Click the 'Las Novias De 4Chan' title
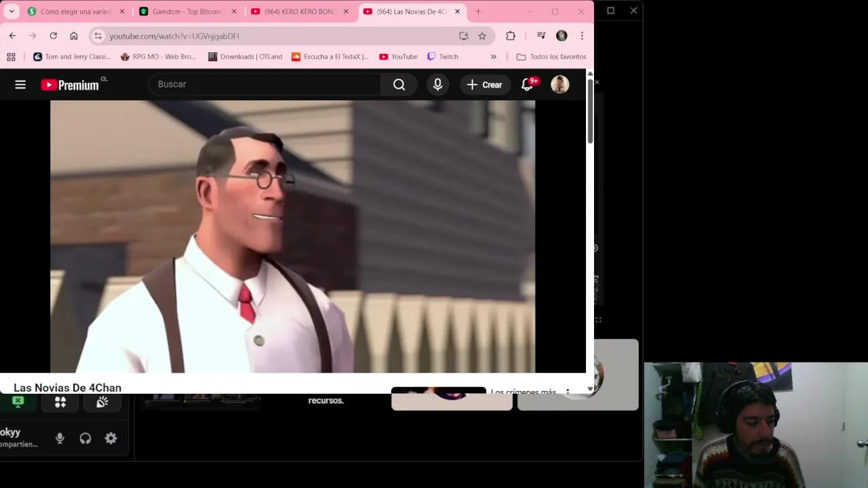Screen dimensions: 868x488 (x=67, y=388)
